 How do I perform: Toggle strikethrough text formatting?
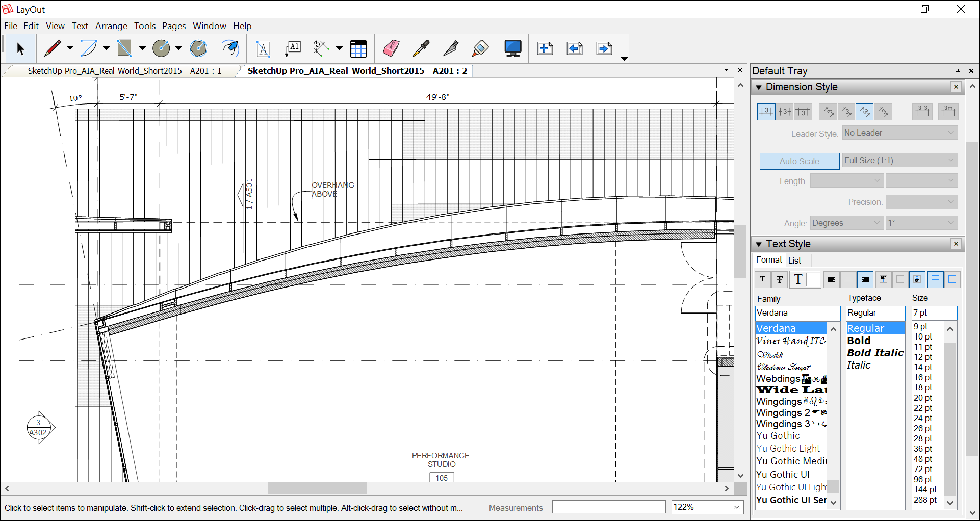coord(780,279)
